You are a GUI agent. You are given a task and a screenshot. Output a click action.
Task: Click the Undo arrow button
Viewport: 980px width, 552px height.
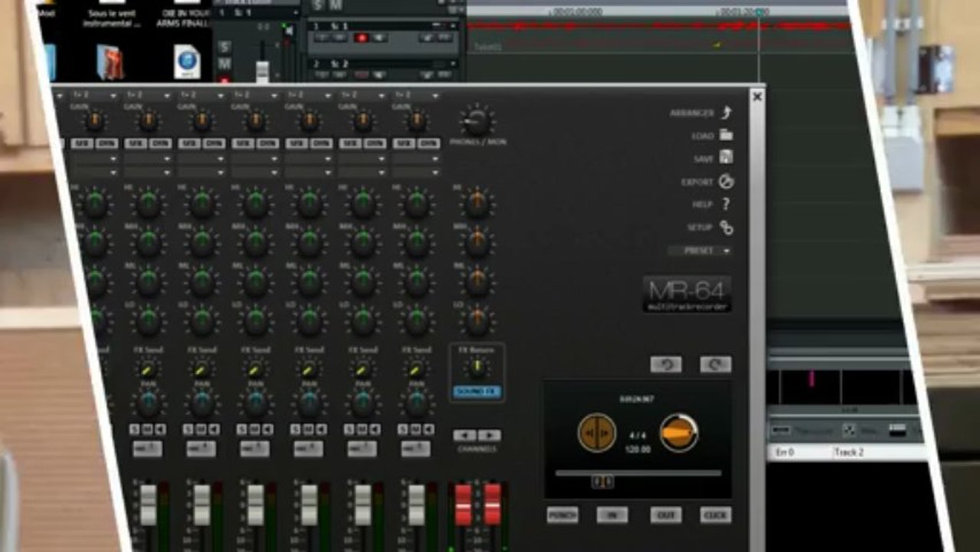[666, 364]
